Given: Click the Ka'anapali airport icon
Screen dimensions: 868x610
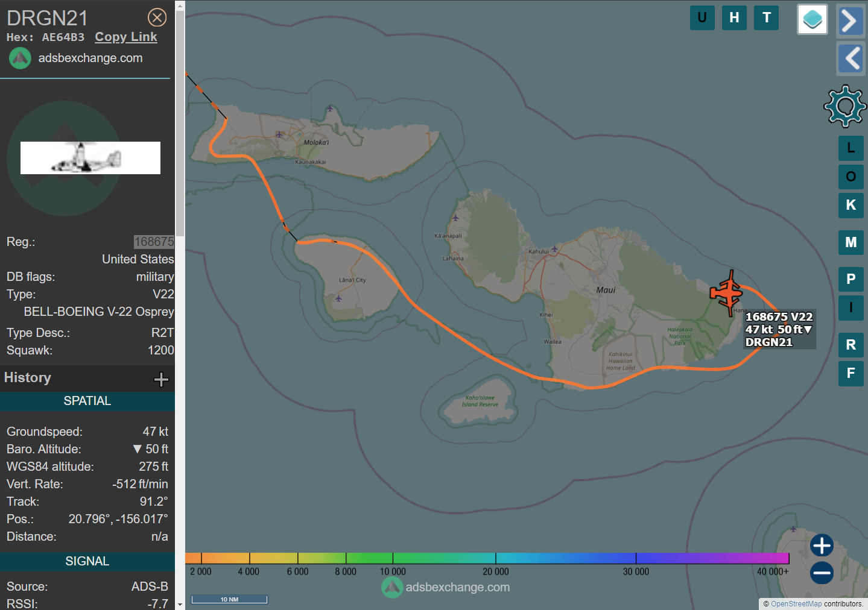Looking at the screenshot, I should [455, 218].
